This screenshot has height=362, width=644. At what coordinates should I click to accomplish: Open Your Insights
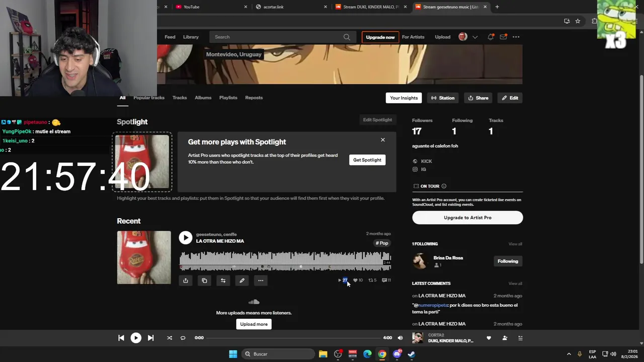click(x=404, y=98)
